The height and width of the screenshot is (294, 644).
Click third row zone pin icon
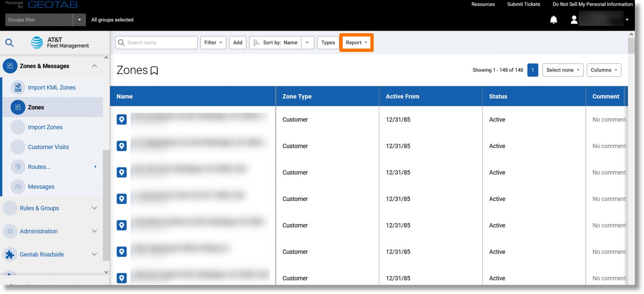tap(122, 172)
